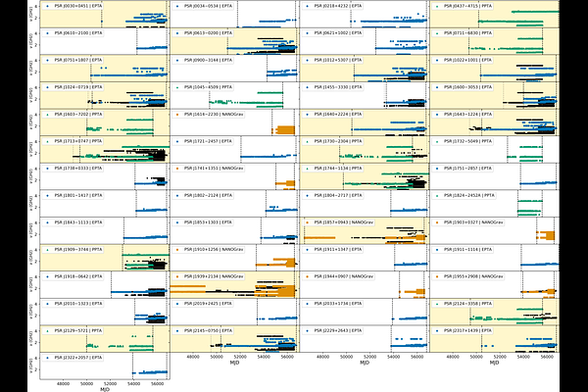The width and height of the screenshot is (588, 392).
Task: Click the 'PSR J1024-0719 | EPTA' label
Action: click(x=78, y=87)
